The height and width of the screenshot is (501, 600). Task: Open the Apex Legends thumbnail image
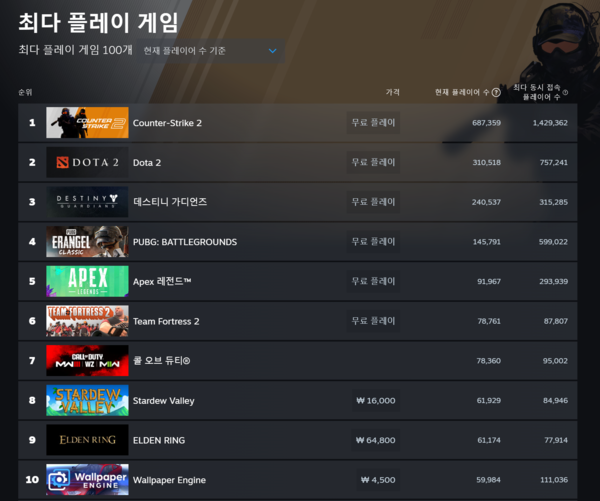click(87, 281)
